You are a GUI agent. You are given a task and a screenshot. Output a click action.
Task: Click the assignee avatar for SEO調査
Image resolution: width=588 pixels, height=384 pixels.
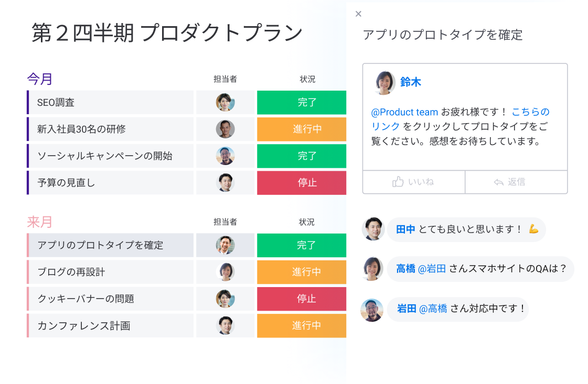pyautogui.click(x=225, y=103)
